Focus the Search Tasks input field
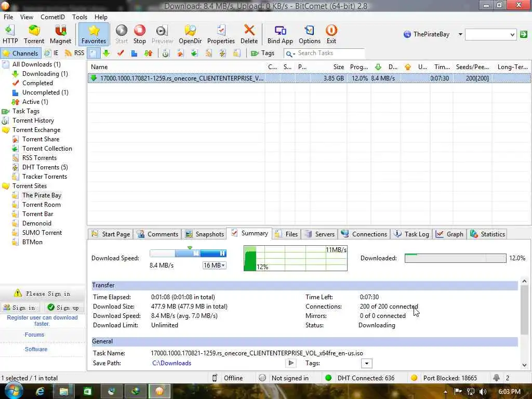The height and width of the screenshot is (399, 532). (330, 54)
